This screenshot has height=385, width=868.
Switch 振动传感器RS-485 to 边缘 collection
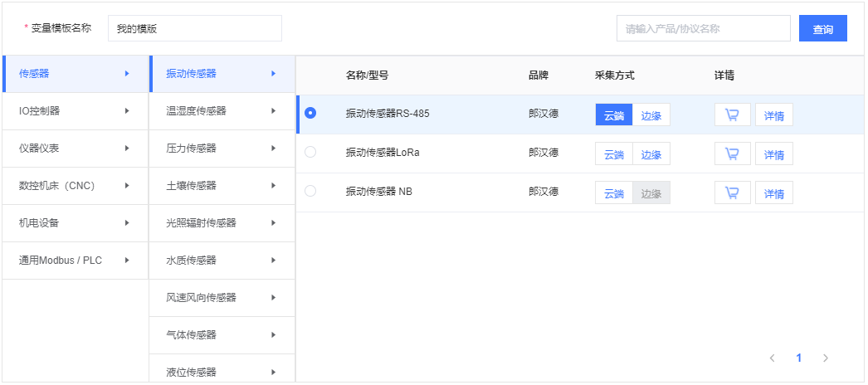(651, 115)
